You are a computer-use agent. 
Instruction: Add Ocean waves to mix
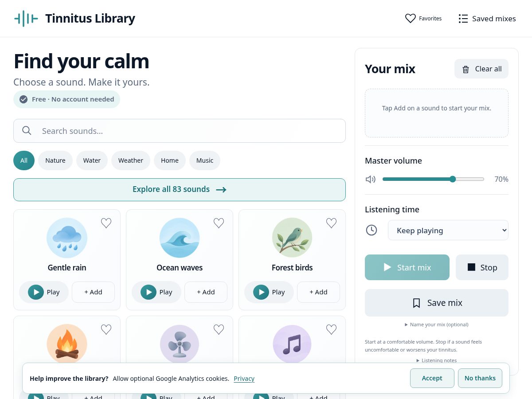[x=206, y=292]
